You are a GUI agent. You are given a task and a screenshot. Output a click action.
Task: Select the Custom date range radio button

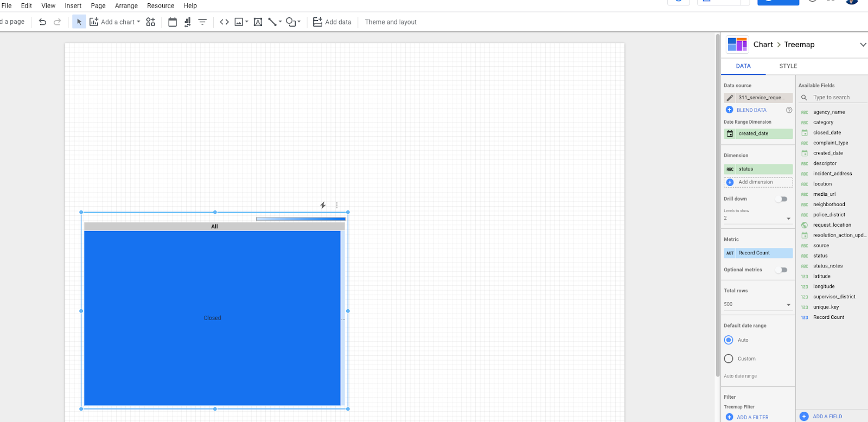click(729, 359)
